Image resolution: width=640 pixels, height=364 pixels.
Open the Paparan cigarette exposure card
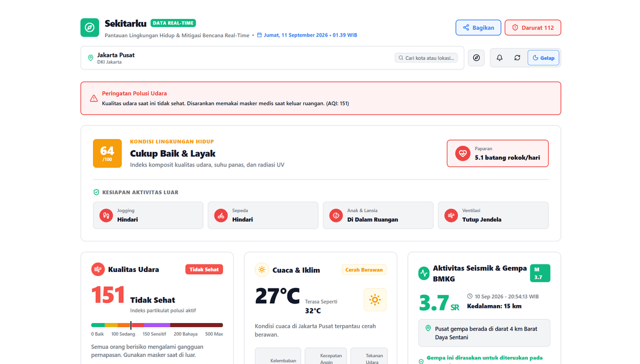(x=497, y=153)
